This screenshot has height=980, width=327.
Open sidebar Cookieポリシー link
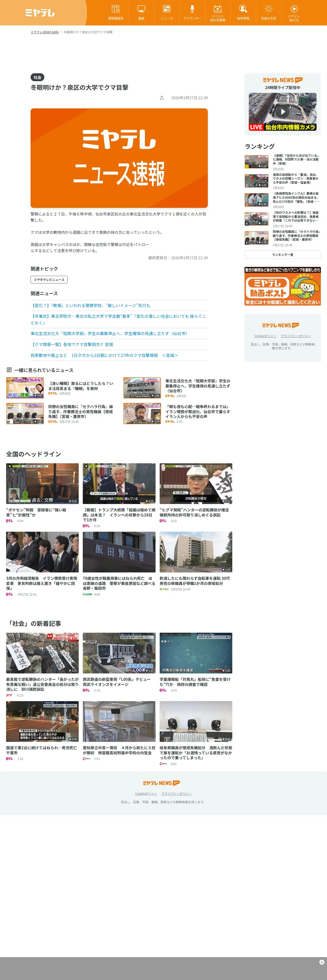pos(265,336)
